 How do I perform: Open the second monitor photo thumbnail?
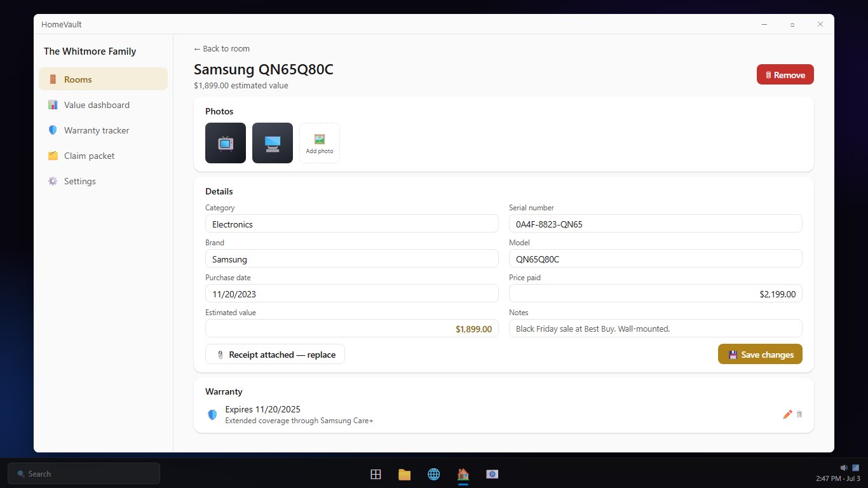(x=273, y=143)
